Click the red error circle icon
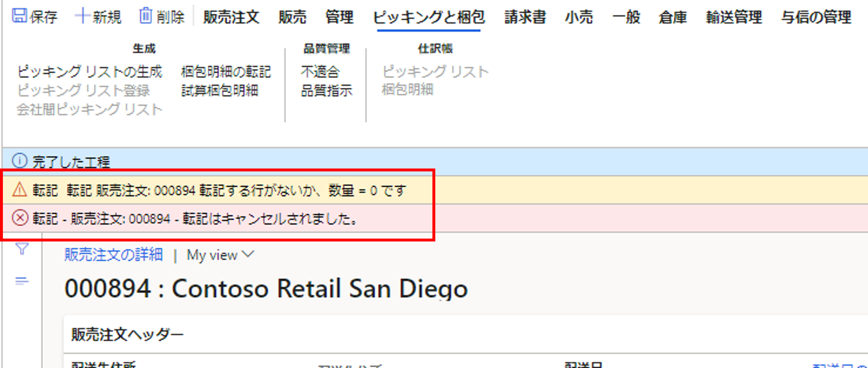The width and height of the screenshot is (868, 368). [20, 218]
